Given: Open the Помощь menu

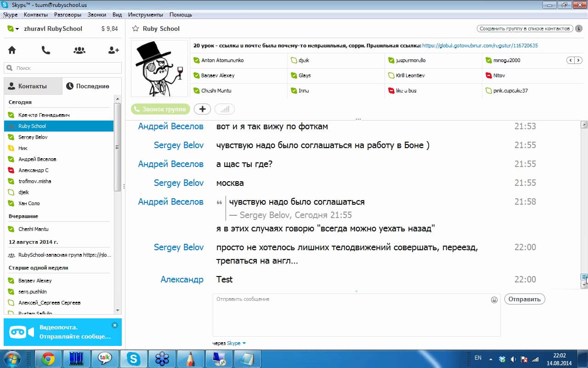Looking at the screenshot, I should coord(181,15).
